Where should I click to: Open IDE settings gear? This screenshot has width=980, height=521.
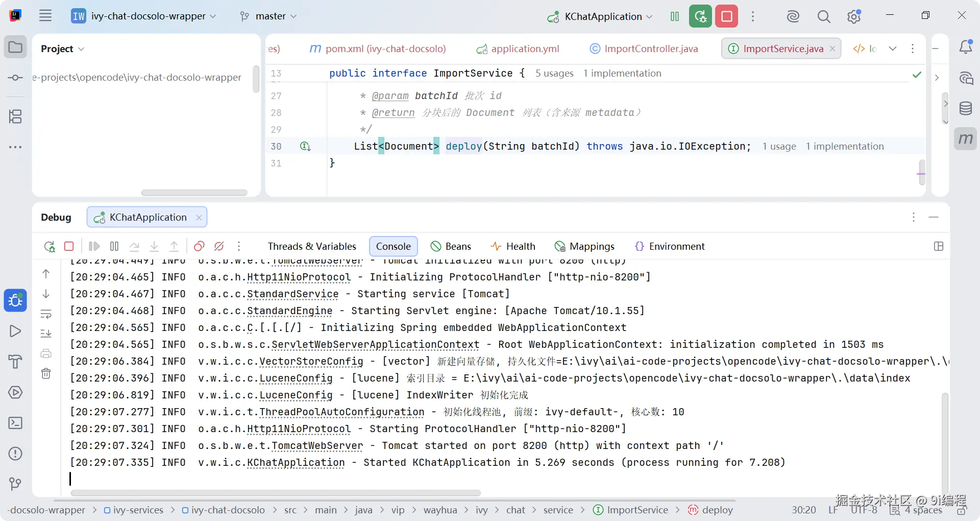tap(854, 16)
